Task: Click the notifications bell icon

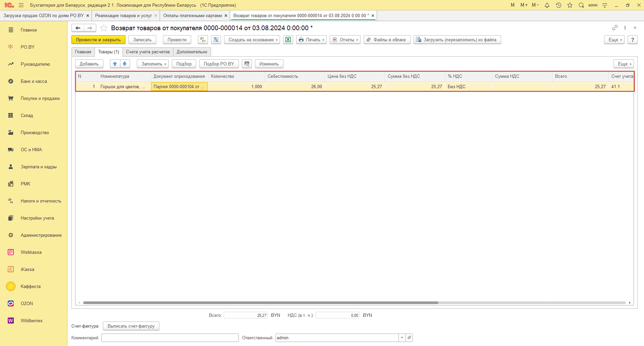Action: [547, 5]
